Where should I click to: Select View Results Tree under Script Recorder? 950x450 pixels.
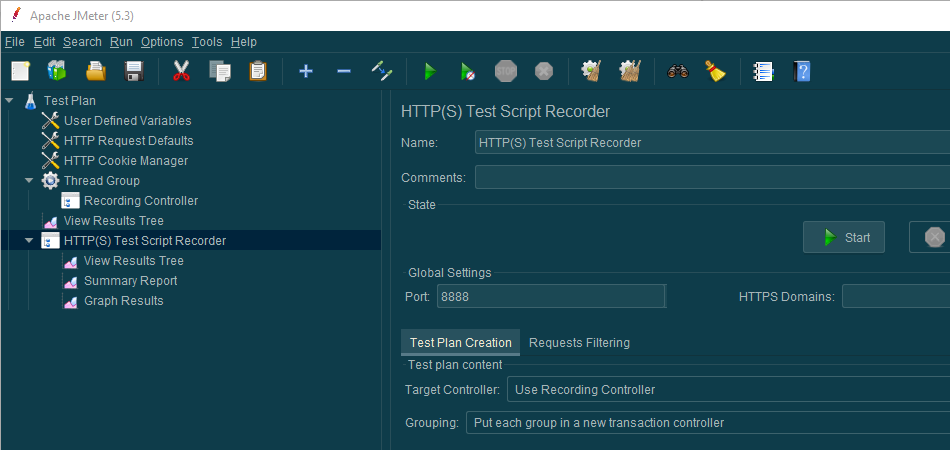133,260
